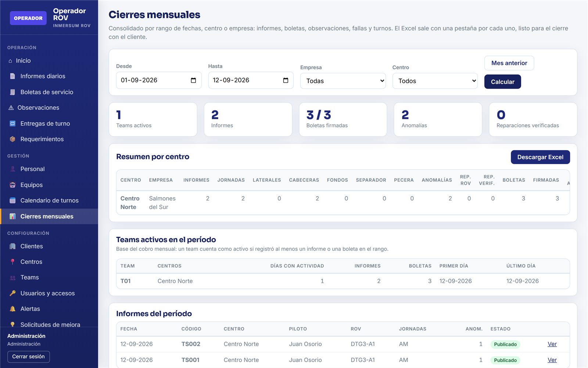
Task: Click the Clientes building icon
Action: [12, 246]
